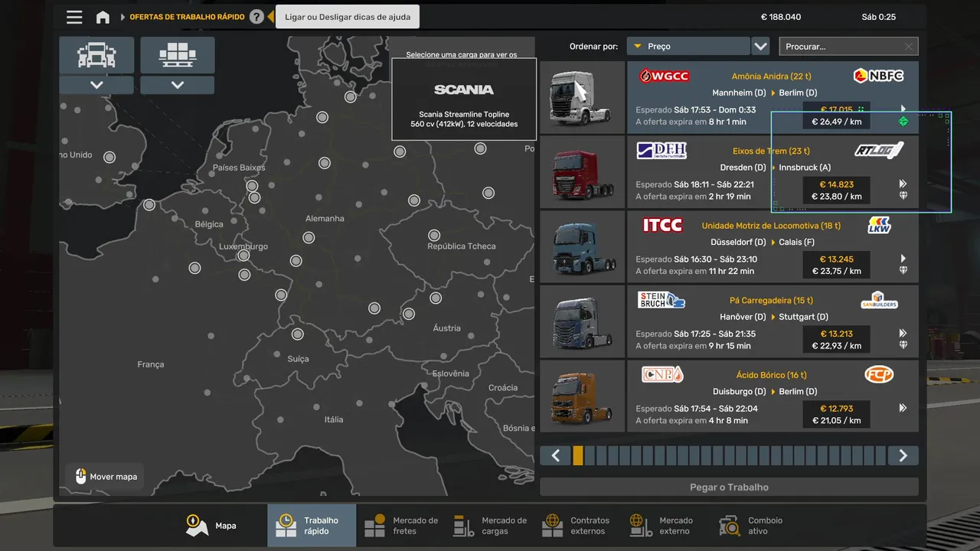Click the Stein Bruch company logo
This screenshot has width=980, height=551.
661,299
